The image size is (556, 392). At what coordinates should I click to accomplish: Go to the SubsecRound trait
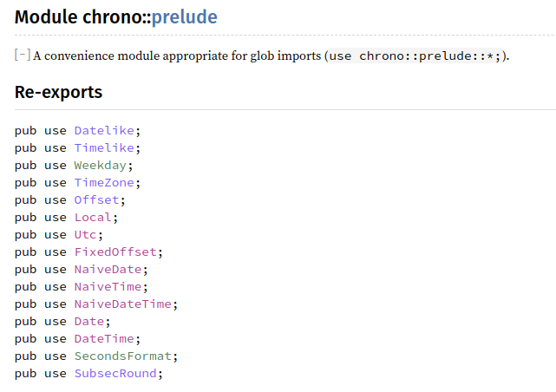[x=115, y=374]
